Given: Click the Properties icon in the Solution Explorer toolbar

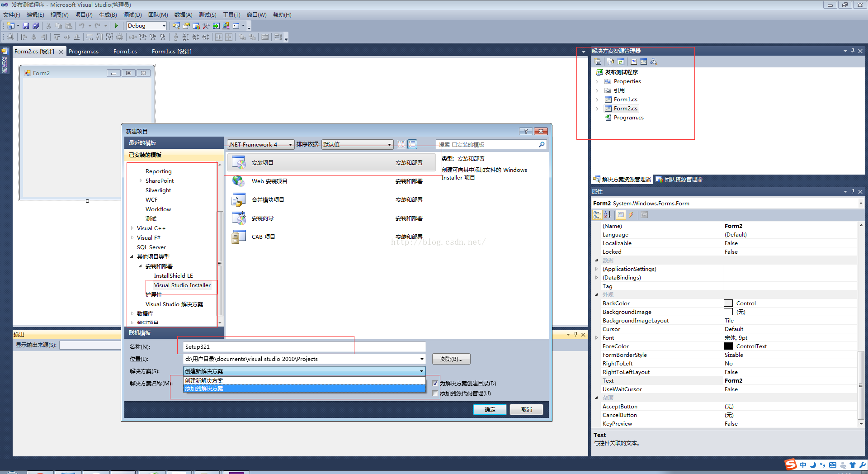Looking at the screenshot, I should click(x=598, y=62).
